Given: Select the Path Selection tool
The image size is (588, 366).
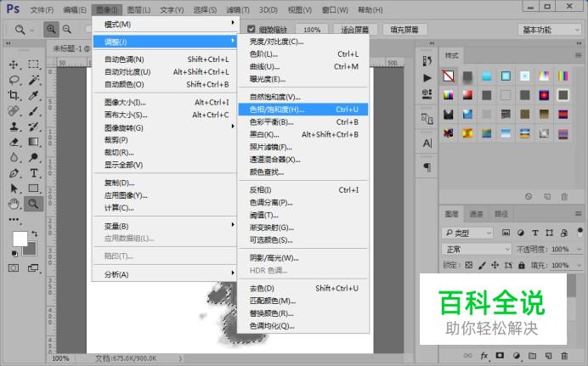Looking at the screenshot, I should pos(14,189).
